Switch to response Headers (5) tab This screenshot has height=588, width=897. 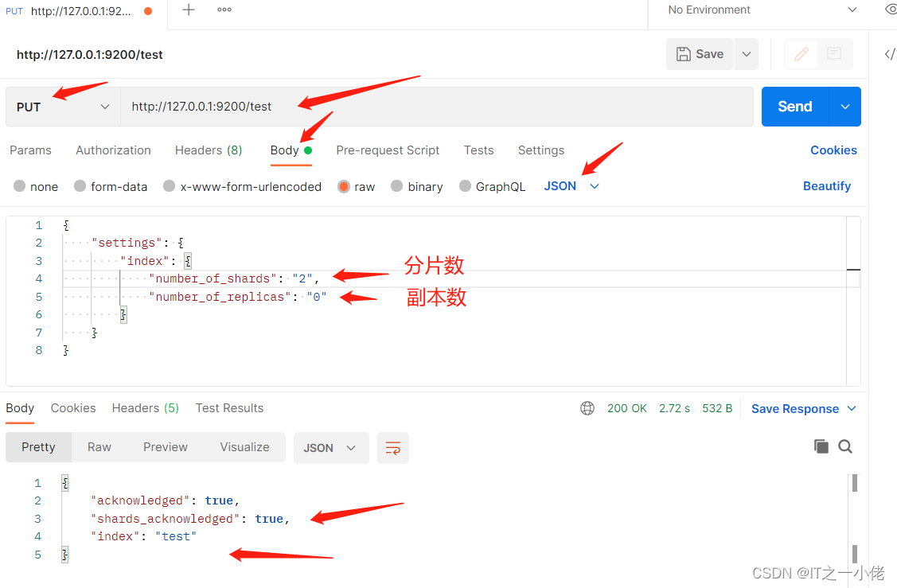(146, 408)
